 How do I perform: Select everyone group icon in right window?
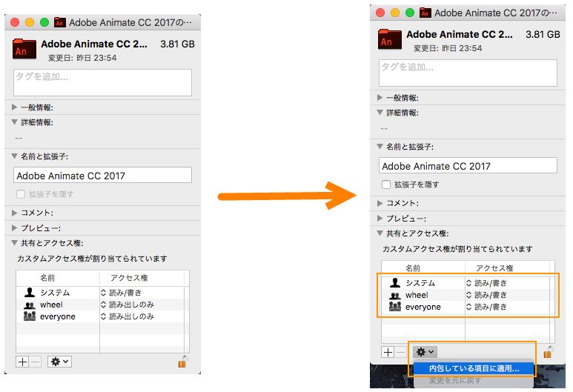tap(394, 307)
